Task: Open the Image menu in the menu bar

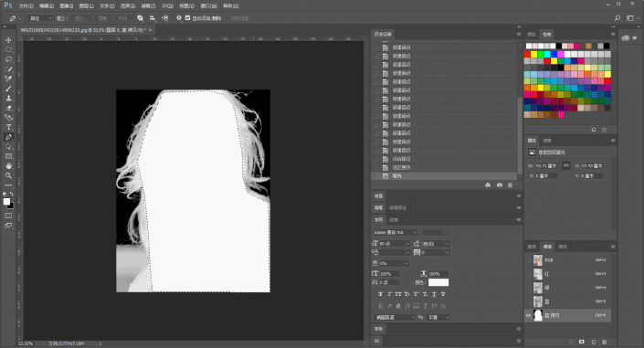Action: (66, 5)
